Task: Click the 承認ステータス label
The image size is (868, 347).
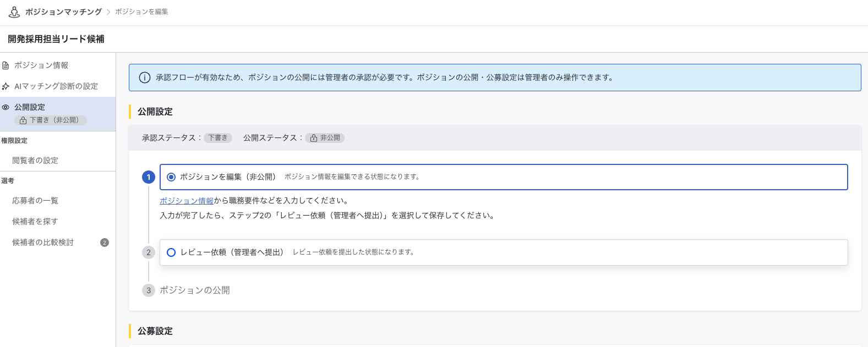Action: tap(171, 138)
